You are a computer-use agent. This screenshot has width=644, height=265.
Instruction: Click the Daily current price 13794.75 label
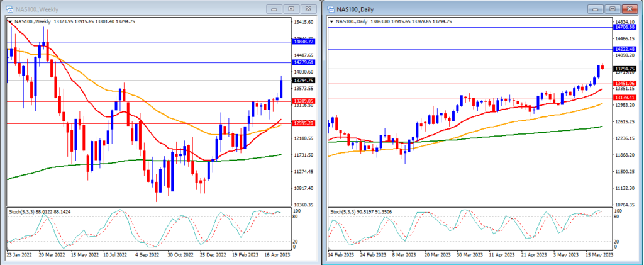pyautogui.click(x=625, y=69)
